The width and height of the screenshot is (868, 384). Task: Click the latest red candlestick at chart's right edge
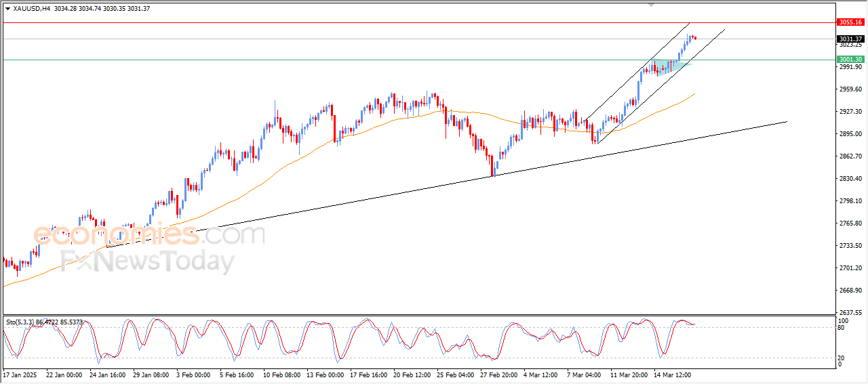[x=695, y=37]
